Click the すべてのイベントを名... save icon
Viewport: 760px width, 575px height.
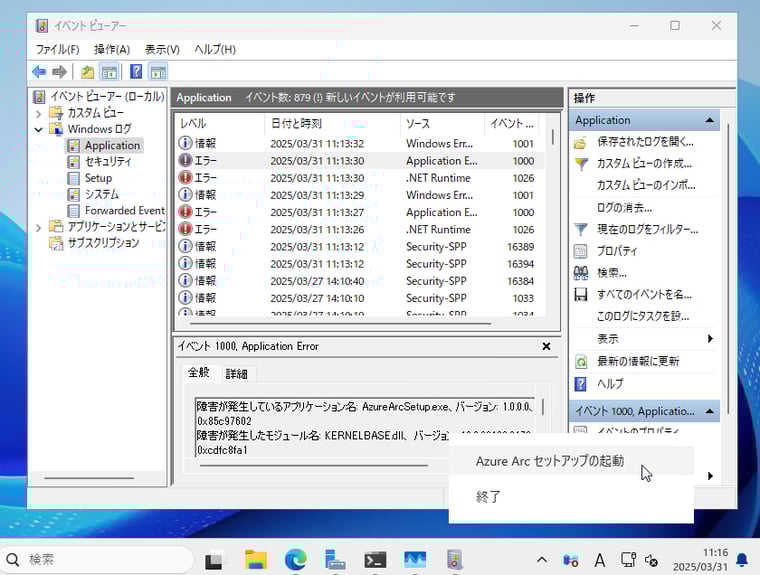point(581,294)
